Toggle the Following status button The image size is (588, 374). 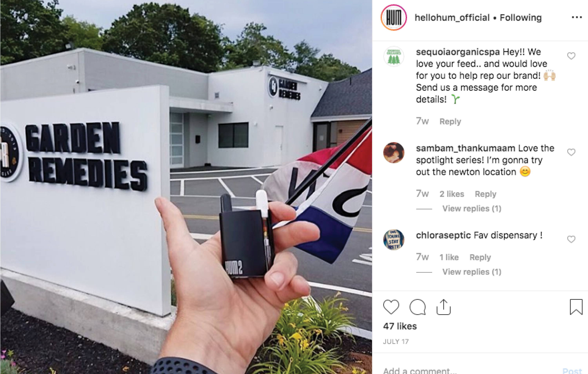[x=521, y=18]
